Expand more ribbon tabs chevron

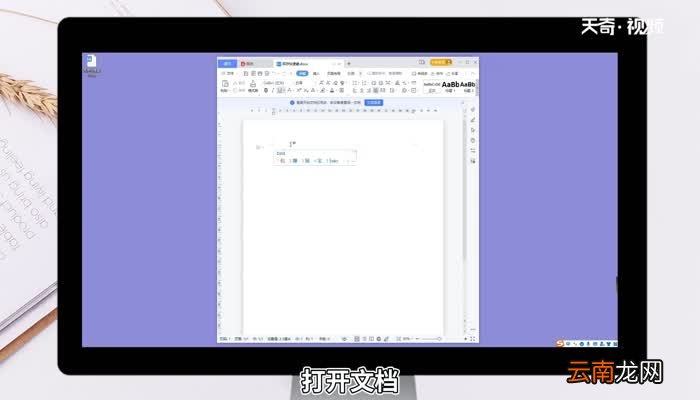(x=360, y=73)
